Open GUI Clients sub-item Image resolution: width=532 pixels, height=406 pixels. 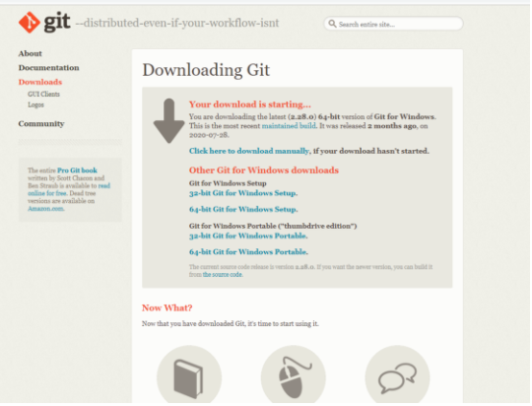pos(43,94)
